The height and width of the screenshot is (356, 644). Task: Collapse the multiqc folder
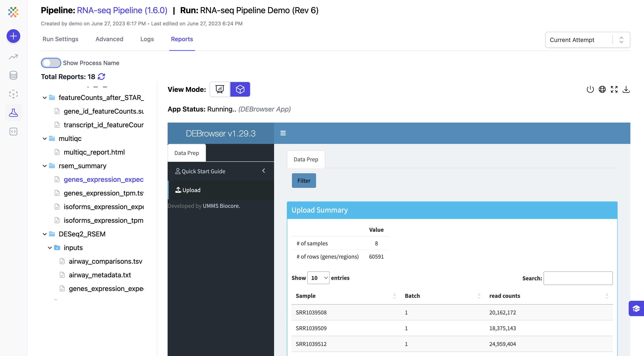45,139
